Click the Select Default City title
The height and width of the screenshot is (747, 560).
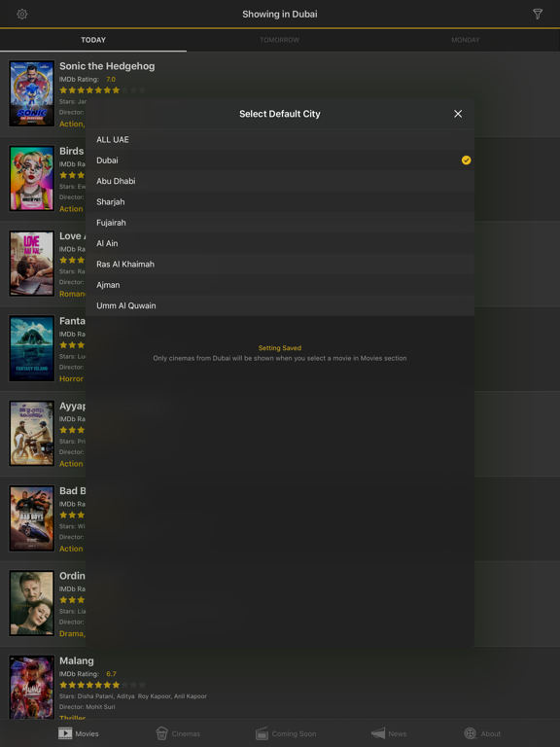coord(280,114)
